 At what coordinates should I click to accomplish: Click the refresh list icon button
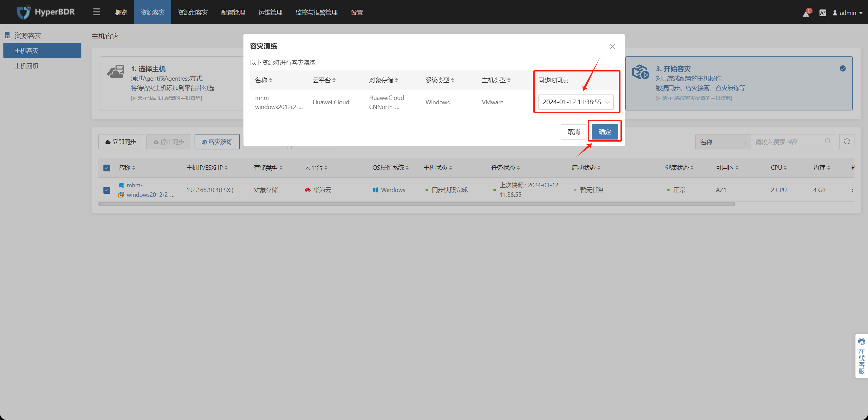[x=847, y=142]
